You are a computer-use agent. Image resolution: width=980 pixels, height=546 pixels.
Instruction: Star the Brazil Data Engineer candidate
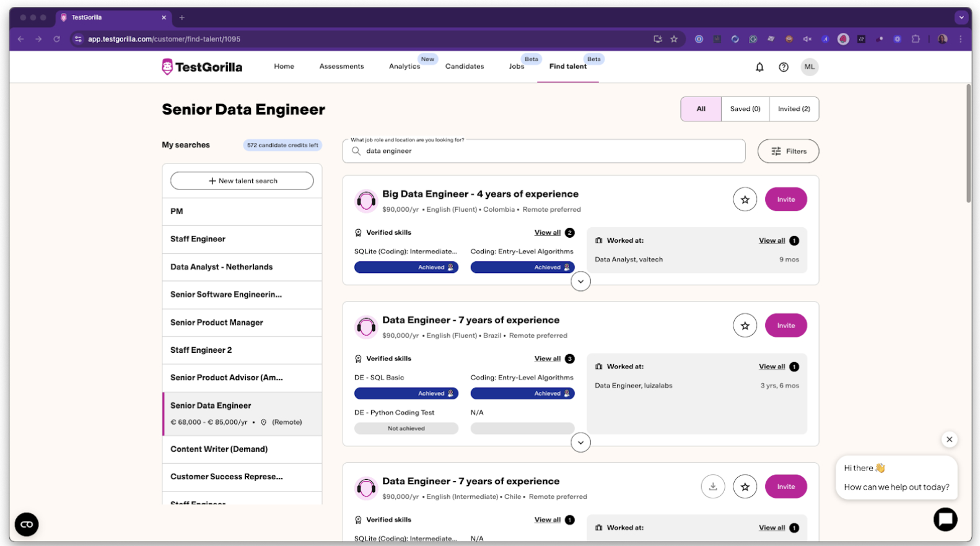click(745, 326)
